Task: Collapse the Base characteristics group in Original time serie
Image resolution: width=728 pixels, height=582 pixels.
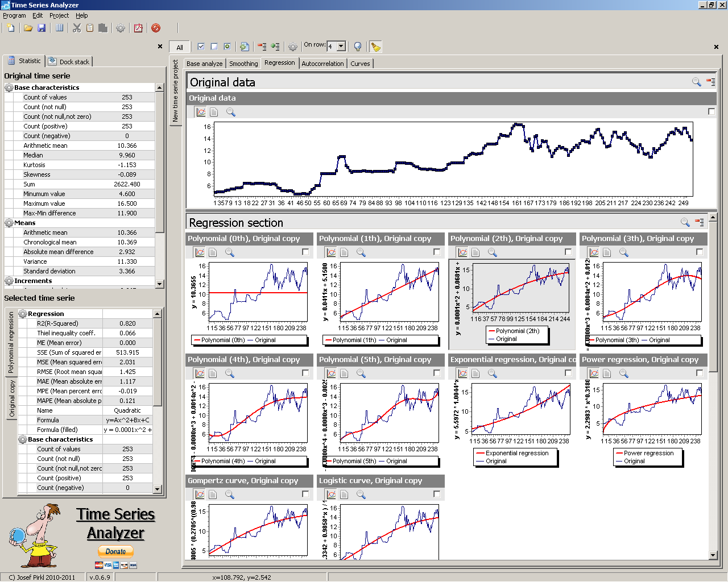Action: (x=9, y=88)
